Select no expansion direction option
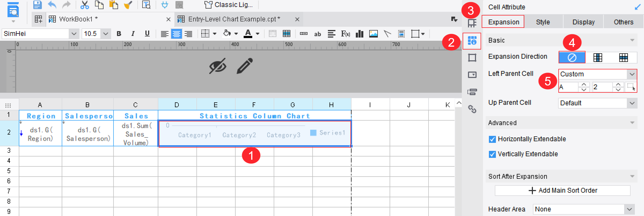Image resolution: width=644 pixels, height=216 pixels. coord(572,57)
